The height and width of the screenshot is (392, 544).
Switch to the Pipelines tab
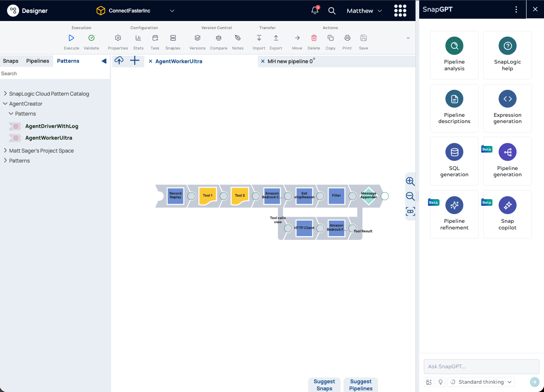tap(38, 61)
